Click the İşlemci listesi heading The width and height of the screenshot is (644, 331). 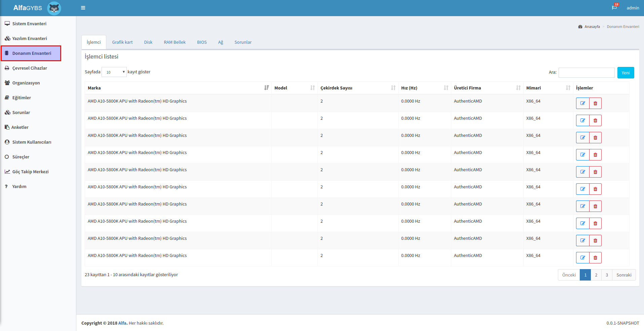(x=102, y=57)
